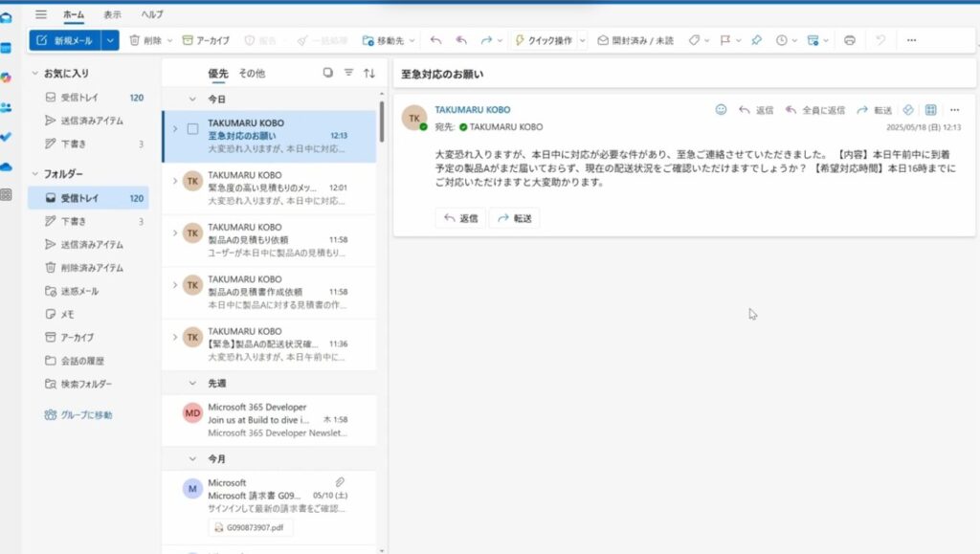
Task: Open the sort order arrows in message list
Action: coord(369,73)
